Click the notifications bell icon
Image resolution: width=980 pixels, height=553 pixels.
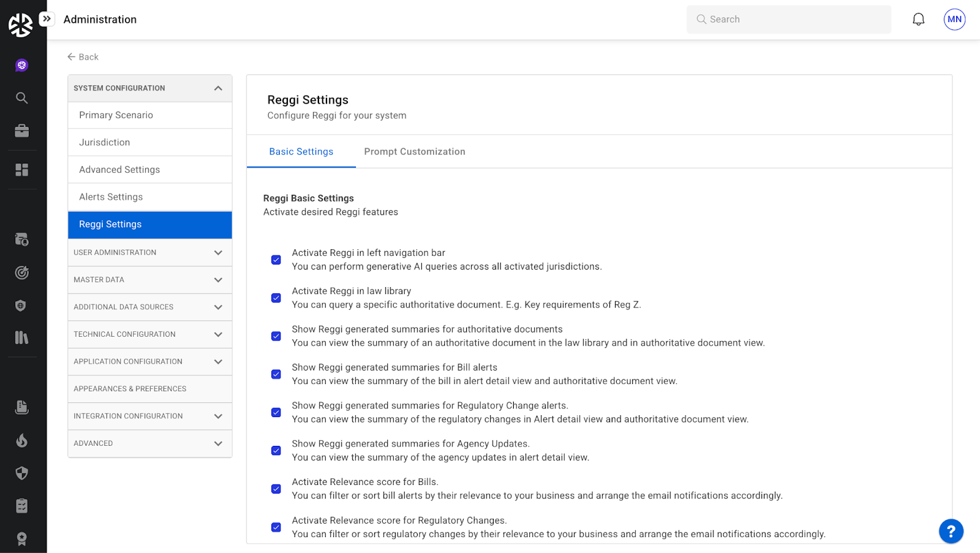(918, 20)
